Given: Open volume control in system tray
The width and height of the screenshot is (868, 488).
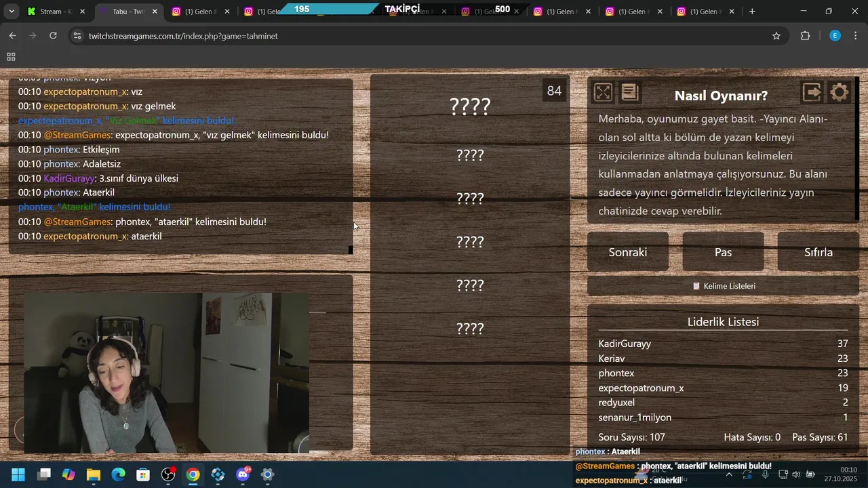Looking at the screenshot, I should [795, 474].
